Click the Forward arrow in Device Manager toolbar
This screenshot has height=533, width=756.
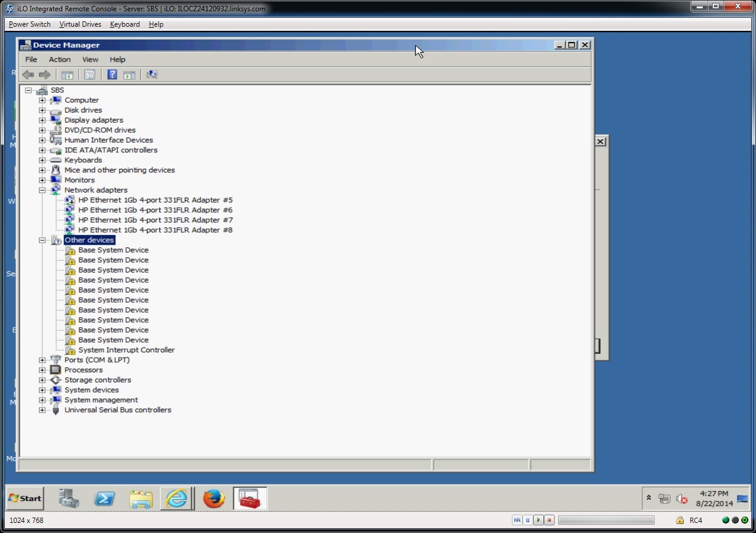coord(44,75)
